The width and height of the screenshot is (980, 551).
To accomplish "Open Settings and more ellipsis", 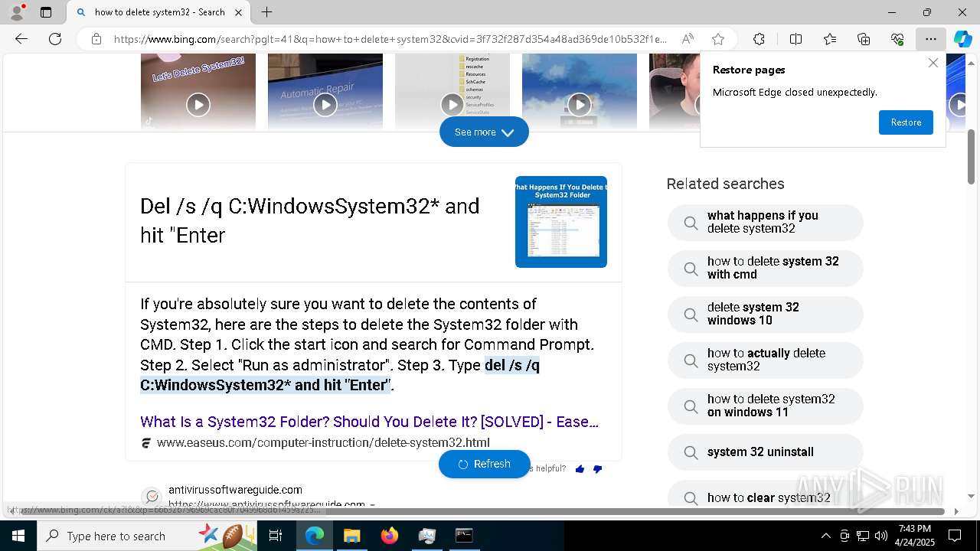I will (931, 39).
